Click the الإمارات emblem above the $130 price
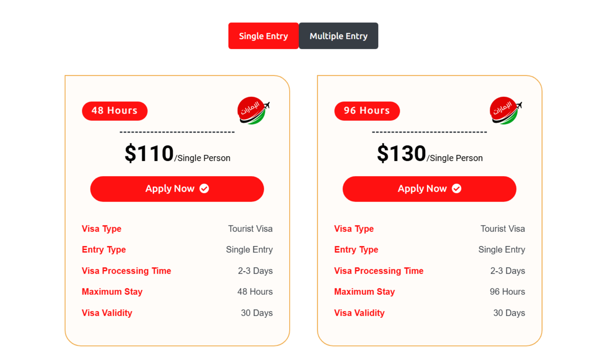The image size is (607, 364). coord(505,111)
